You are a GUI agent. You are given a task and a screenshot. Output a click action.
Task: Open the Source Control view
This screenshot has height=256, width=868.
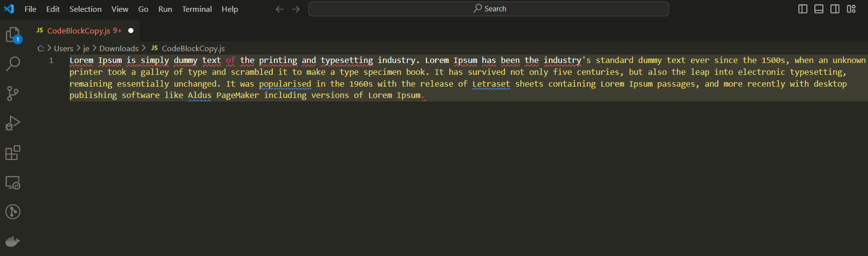coord(13,93)
